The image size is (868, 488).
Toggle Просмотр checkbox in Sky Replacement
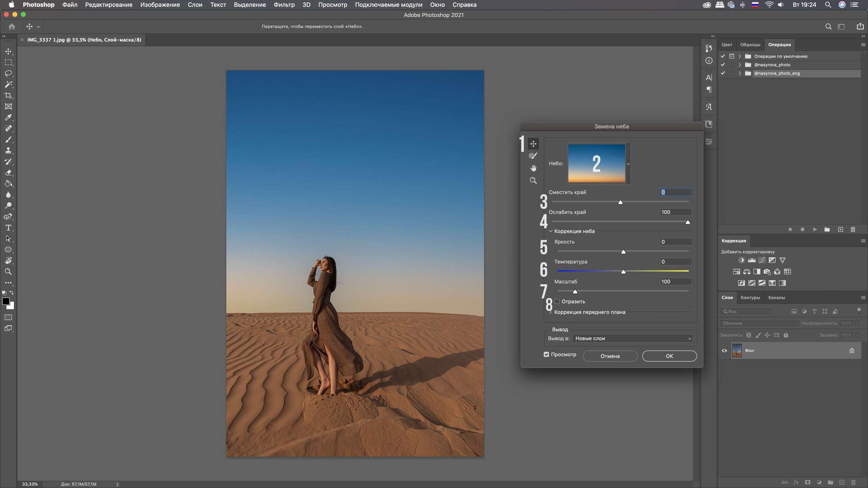546,354
